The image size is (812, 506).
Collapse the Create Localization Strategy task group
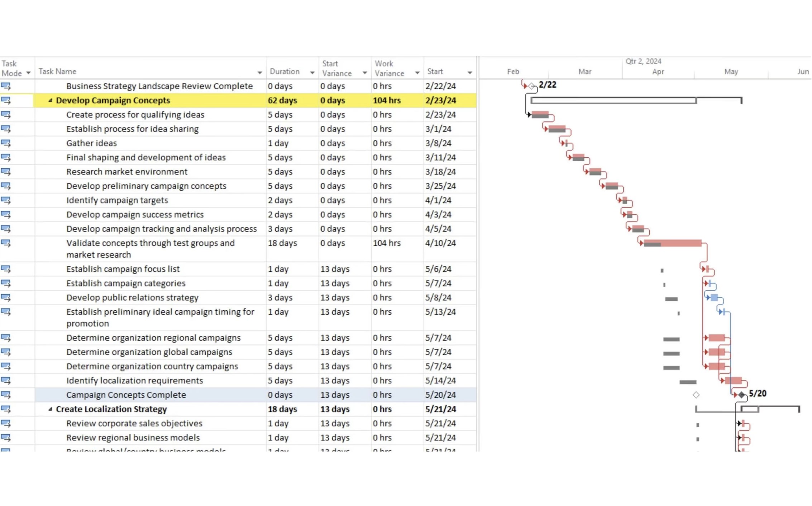(x=51, y=409)
